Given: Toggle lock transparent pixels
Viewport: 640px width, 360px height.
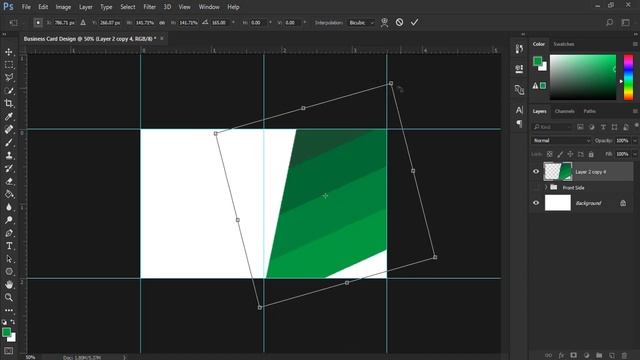Looking at the screenshot, I should coord(550,154).
